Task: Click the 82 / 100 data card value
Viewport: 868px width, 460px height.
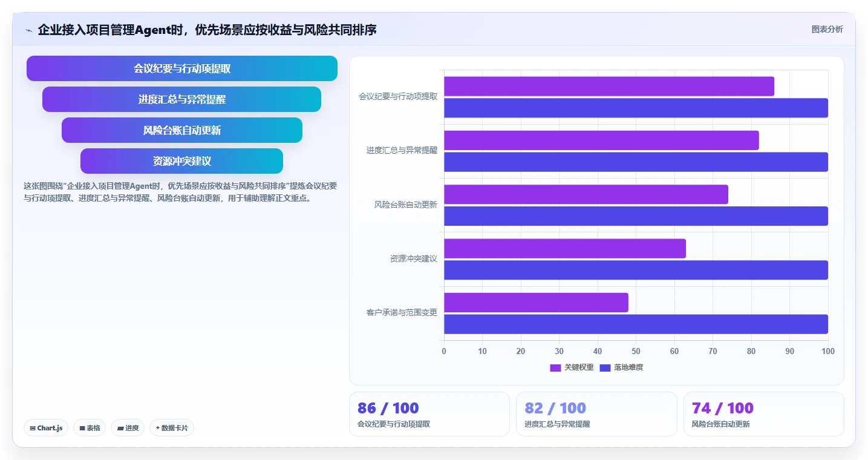Action: coord(555,408)
